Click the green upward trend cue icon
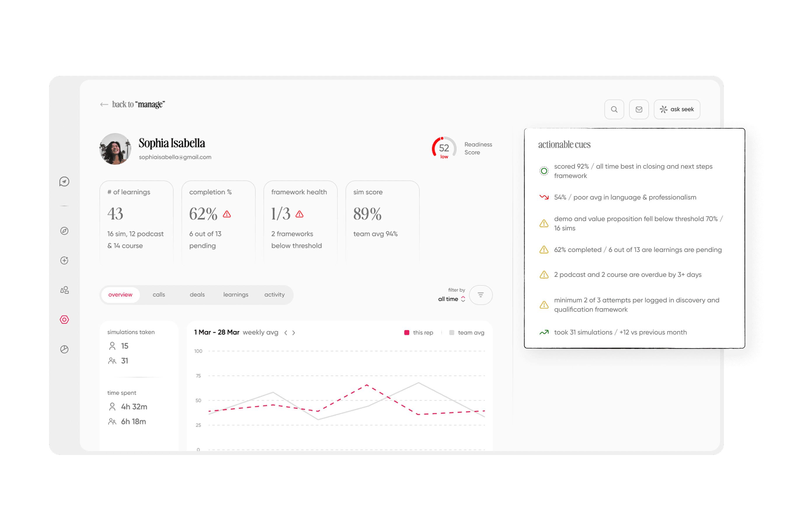 (x=544, y=332)
